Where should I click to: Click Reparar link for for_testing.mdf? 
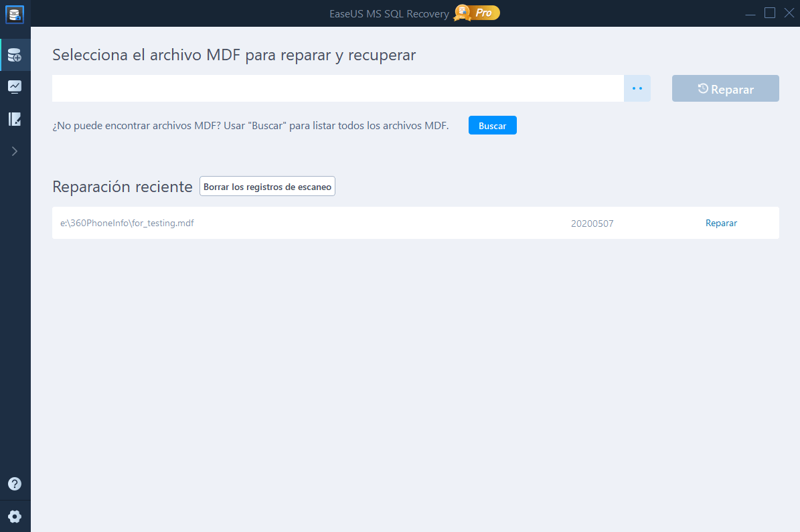(721, 223)
